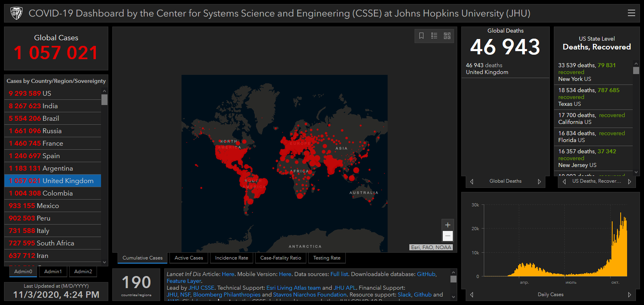Switch to Case-Fatality Ratio map tab
This screenshot has width=644, height=305.
click(281, 258)
